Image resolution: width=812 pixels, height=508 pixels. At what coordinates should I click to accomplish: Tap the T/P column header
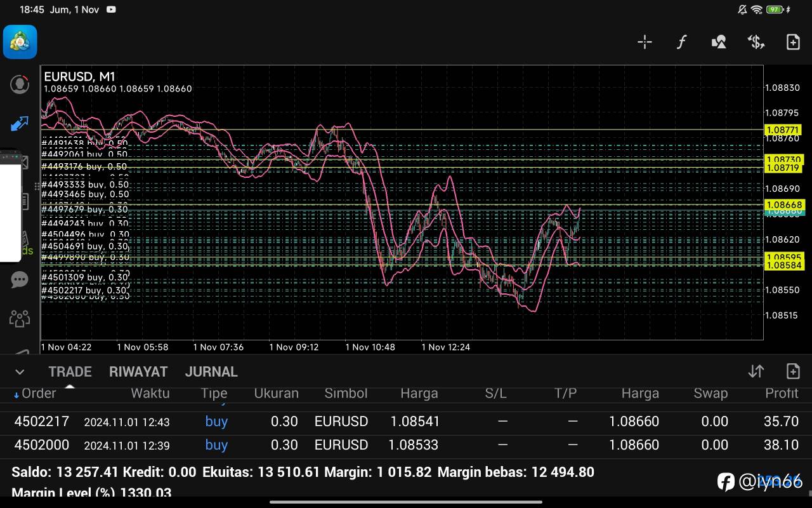pyautogui.click(x=565, y=393)
